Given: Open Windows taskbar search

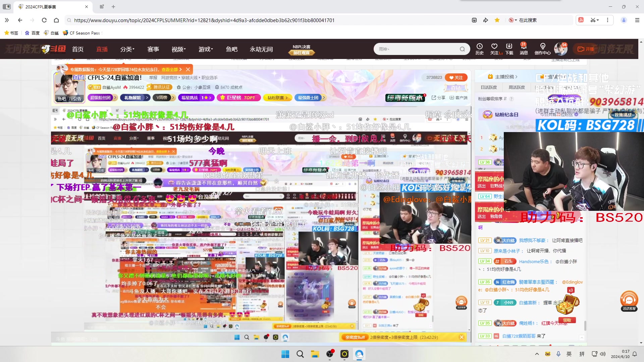Looking at the screenshot, I should click(300, 354).
